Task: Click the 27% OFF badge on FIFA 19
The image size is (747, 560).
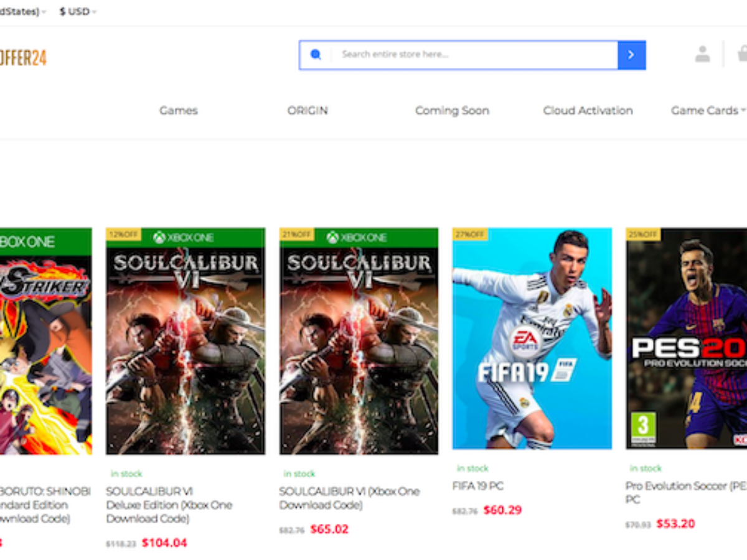Action: click(470, 235)
